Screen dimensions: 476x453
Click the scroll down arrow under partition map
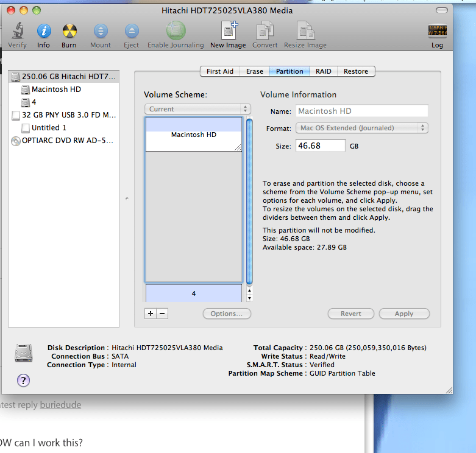[249, 298]
